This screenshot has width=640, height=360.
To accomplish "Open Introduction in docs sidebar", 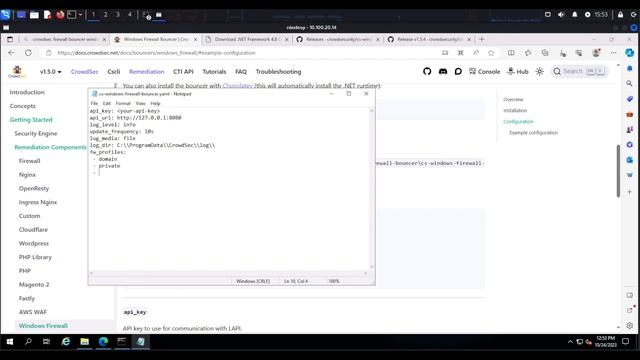I will coord(27,92).
